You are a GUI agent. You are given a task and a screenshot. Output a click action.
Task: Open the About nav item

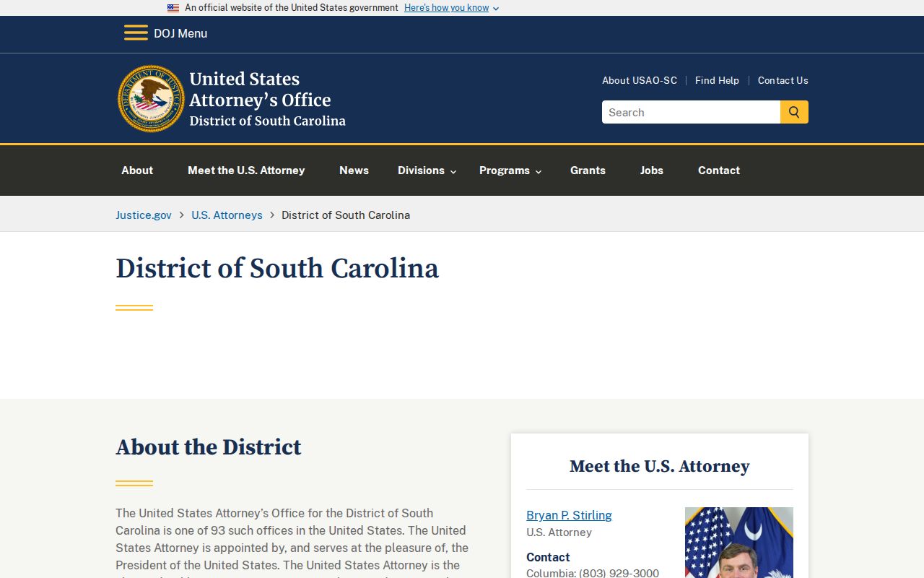(137, 171)
